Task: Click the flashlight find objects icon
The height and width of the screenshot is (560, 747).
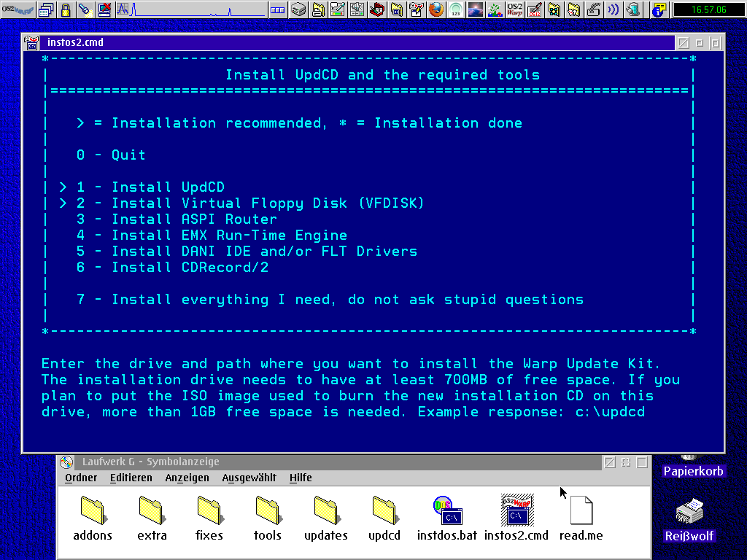Action: click(85, 9)
